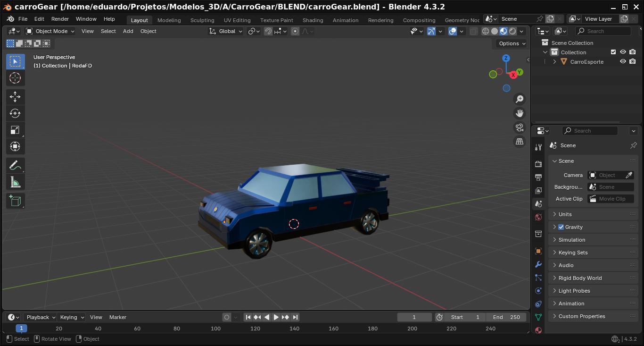Switch to the Modeling workspace tab
The height and width of the screenshot is (346, 644).
[x=169, y=20]
